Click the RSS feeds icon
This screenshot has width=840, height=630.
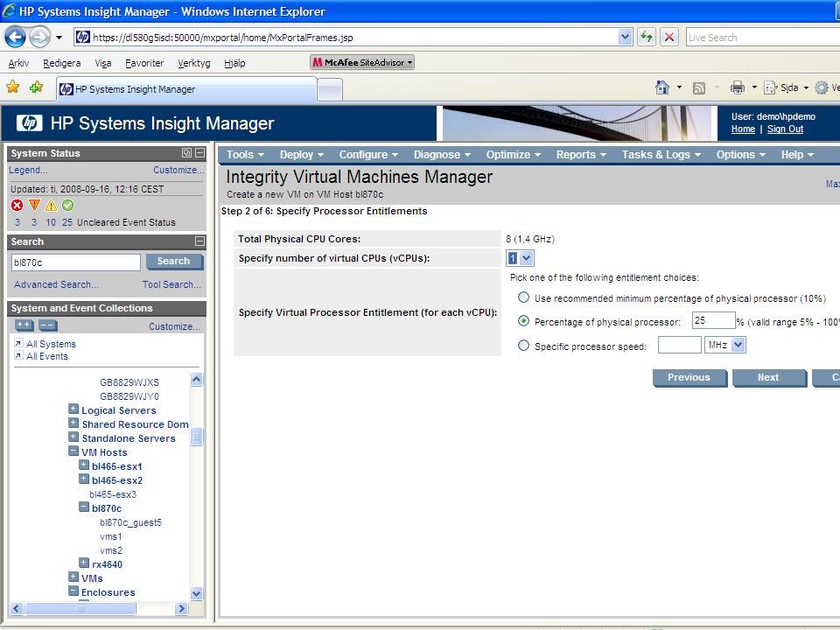pyautogui.click(x=698, y=87)
